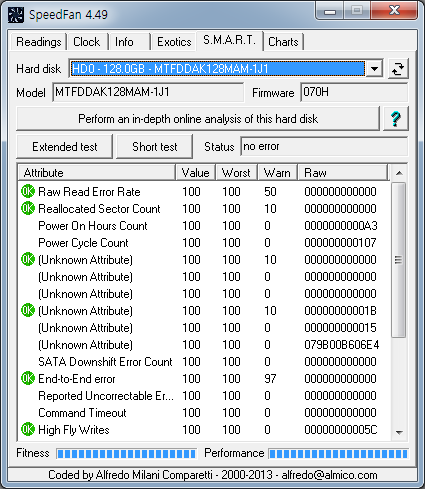The width and height of the screenshot is (425, 489).
Task: Start the Extended test
Action: tap(65, 147)
